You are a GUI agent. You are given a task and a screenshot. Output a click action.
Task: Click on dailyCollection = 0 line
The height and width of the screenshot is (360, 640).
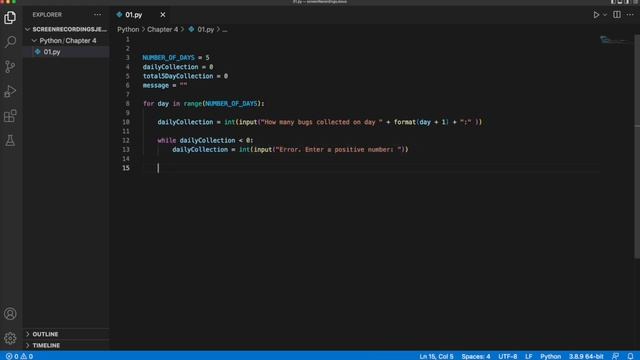[x=178, y=67]
